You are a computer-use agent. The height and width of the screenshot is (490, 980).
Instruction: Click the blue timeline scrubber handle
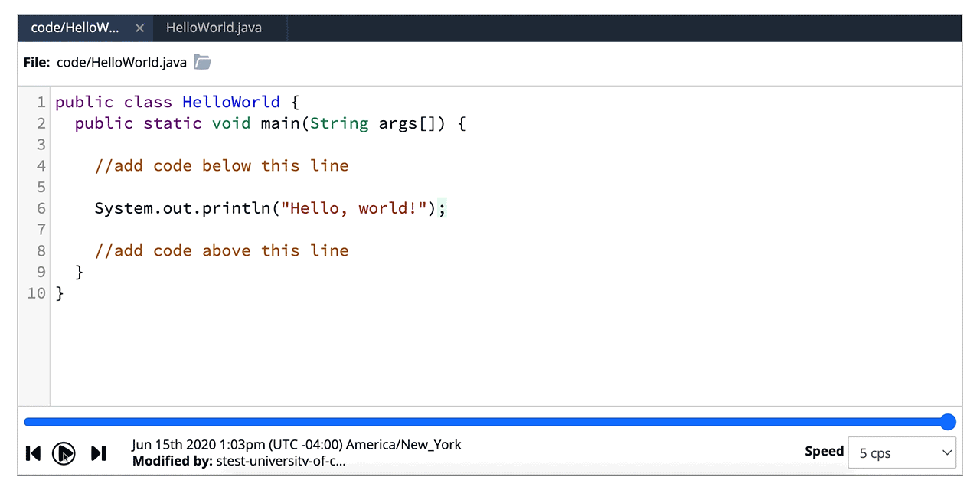point(948,422)
